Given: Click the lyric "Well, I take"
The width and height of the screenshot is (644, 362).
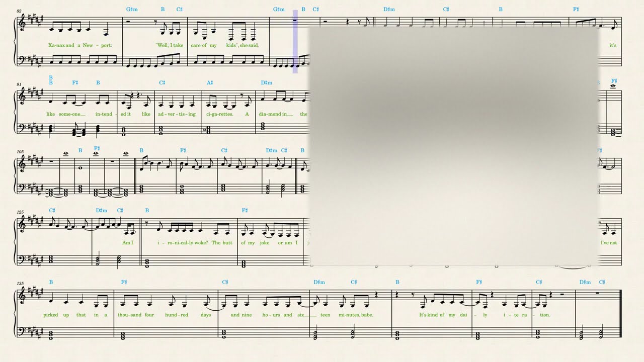Looking at the screenshot, I should (x=170, y=45).
